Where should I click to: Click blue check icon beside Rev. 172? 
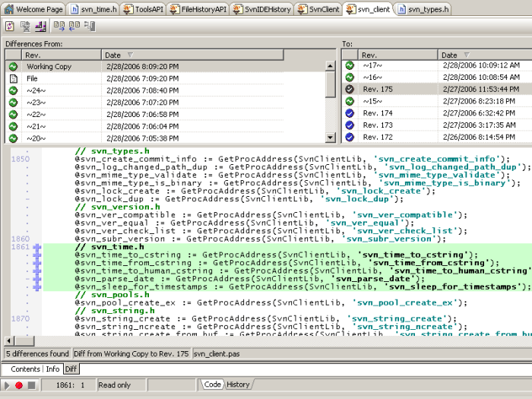[350, 137]
